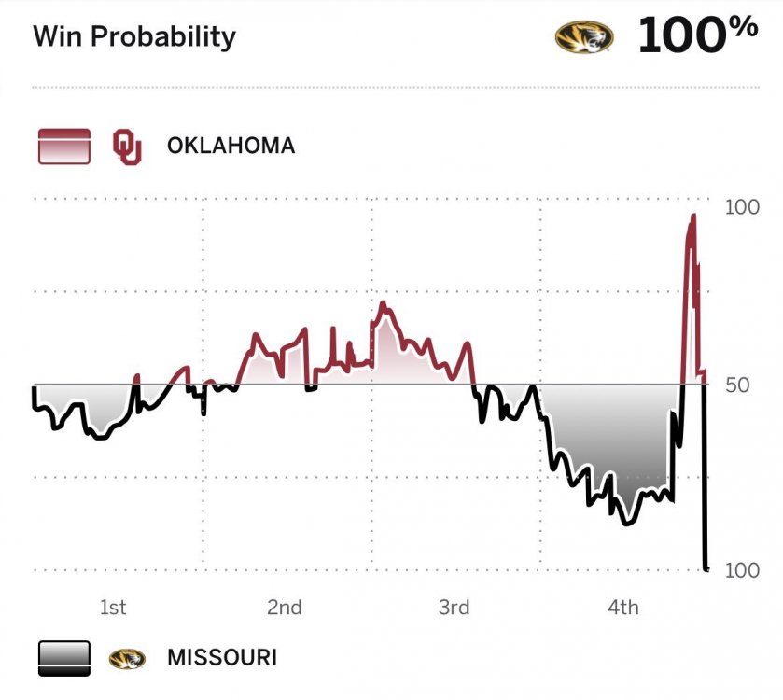The image size is (783, 700).
Task: Click the bottom 100 y-axis label
Action: click(x=742, y=570)
